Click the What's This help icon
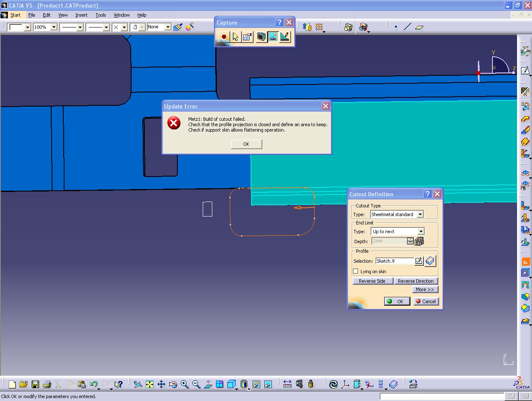 119,384
